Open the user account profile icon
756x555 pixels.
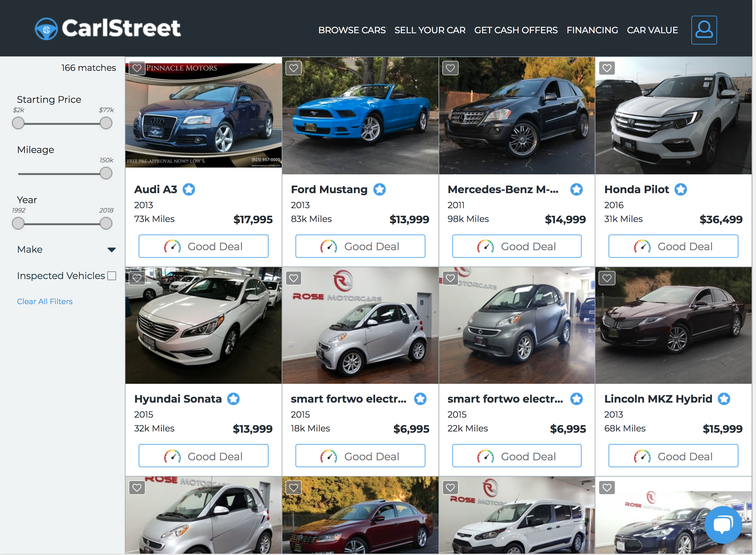tap(704, 30)
